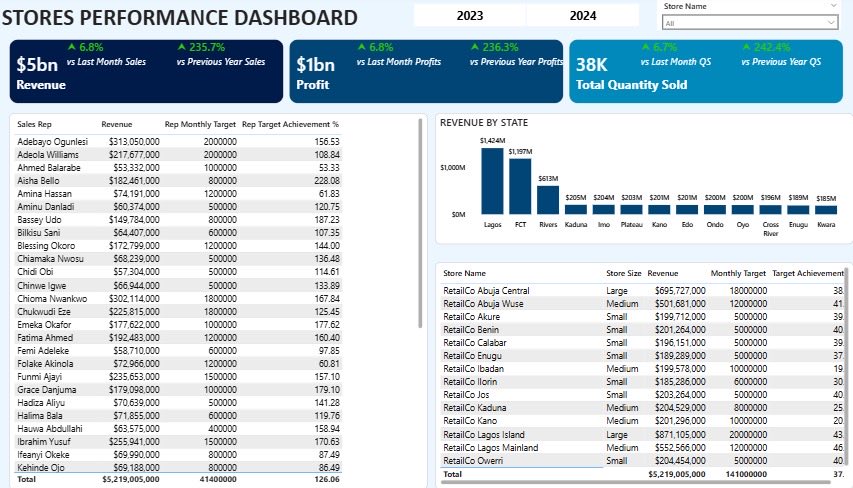Select the Adebayo Ogunlesi row name

point(52,141)
